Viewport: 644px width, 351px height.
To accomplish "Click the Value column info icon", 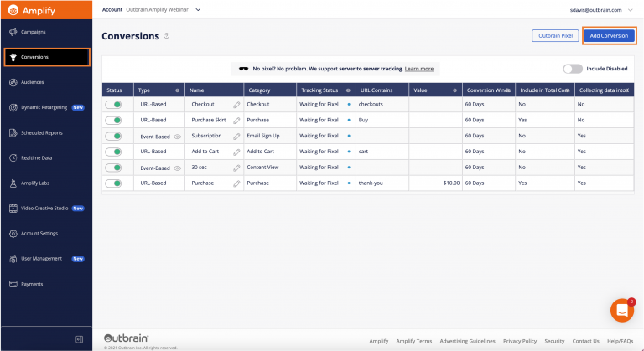I will (454, 90).
